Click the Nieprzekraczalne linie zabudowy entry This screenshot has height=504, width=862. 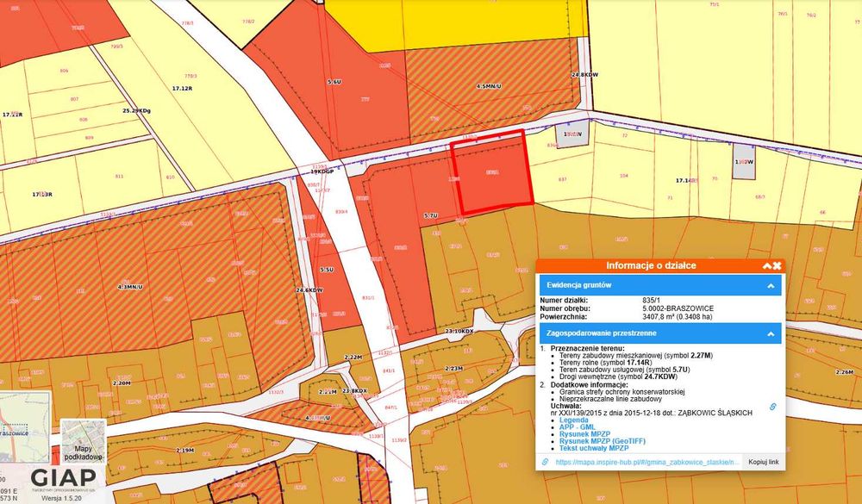(610, 400)
